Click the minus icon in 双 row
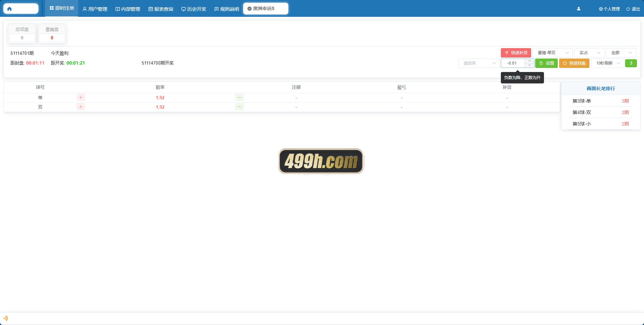Image resolution: width=644 pixels, height=325 pixels. [x=239, y=107]
